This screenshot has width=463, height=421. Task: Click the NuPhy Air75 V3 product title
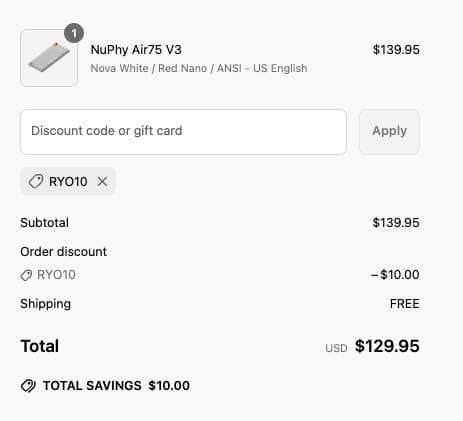(136, 50)
